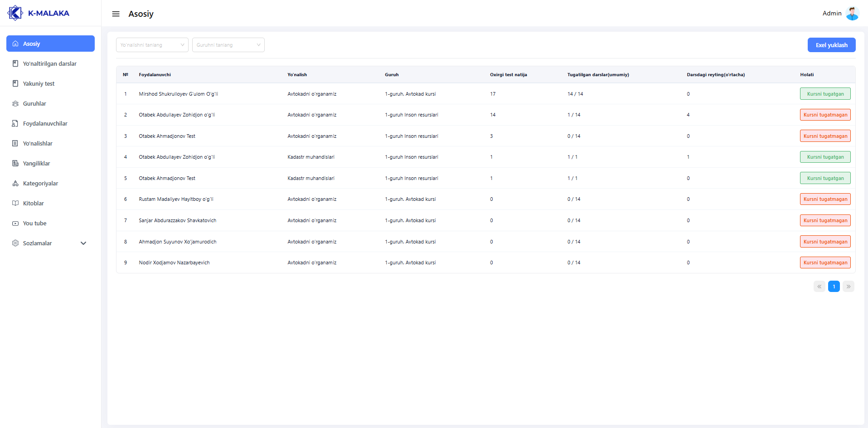This screenshot has height=428, width=868.
Task: Go to previous page with double-left arrow
Action: (x=820, y=287)
